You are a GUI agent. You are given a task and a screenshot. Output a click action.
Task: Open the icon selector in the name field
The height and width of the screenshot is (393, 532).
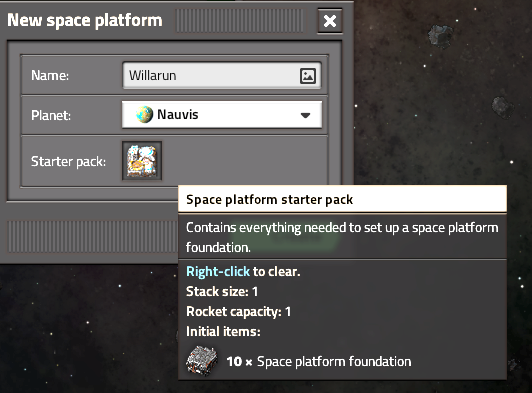308,76
